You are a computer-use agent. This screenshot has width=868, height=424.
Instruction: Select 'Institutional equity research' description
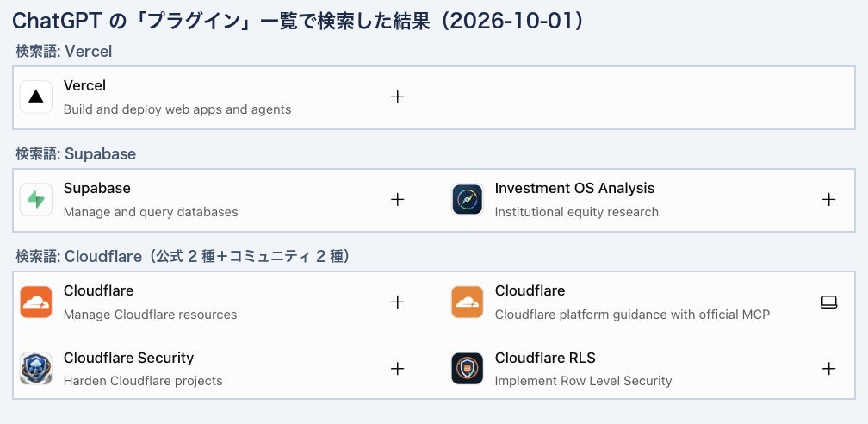click(x=577, y=212)
